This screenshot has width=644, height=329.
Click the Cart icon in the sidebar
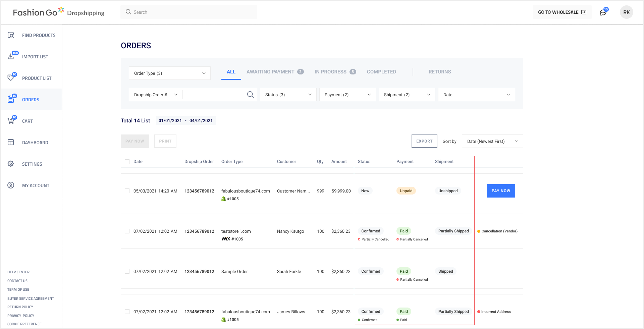tap(11, 121)
